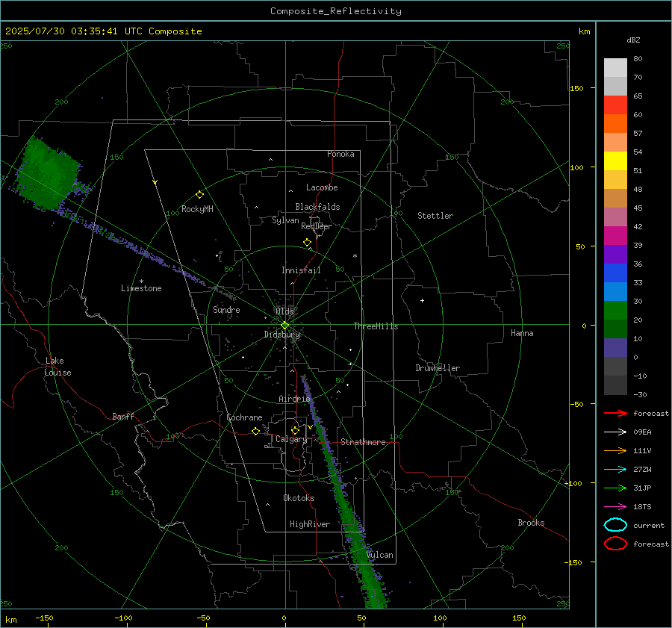Click the Cochrane city label
The width and height of the screenshot is (672, 628).
244,417
